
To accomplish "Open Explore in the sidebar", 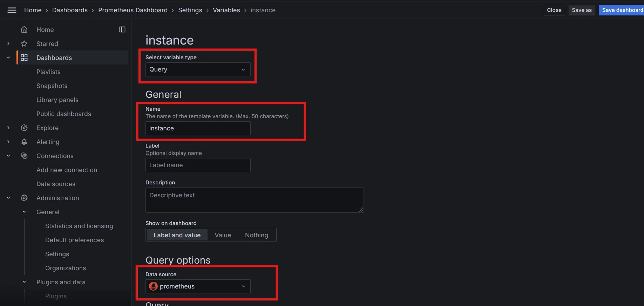I will coord(47,128).
